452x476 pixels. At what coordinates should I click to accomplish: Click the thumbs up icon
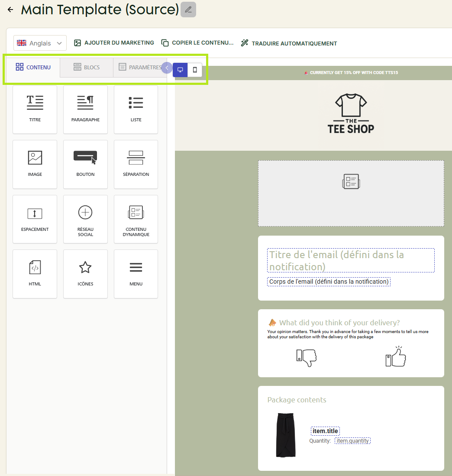coord(396,356)
